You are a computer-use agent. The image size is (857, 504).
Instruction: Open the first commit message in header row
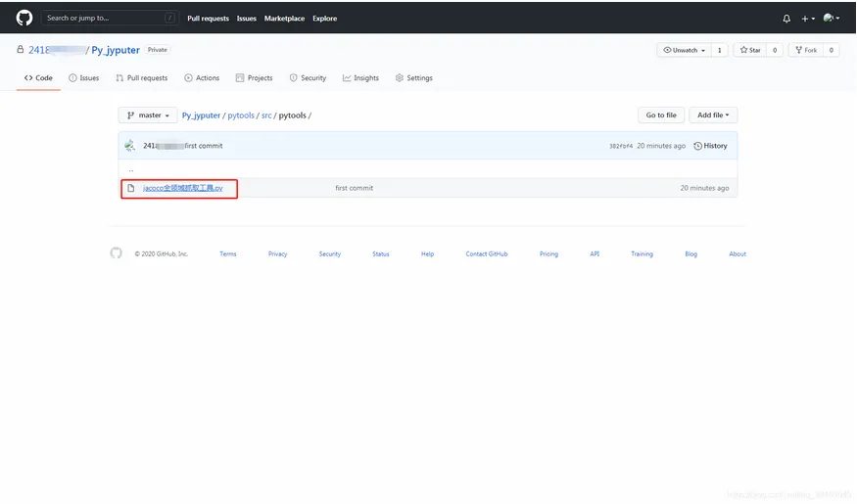coord(204,146)
